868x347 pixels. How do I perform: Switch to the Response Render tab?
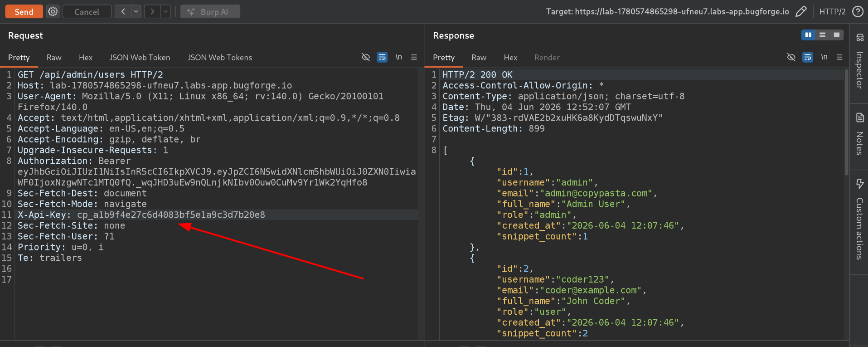(x=547, y=58)
